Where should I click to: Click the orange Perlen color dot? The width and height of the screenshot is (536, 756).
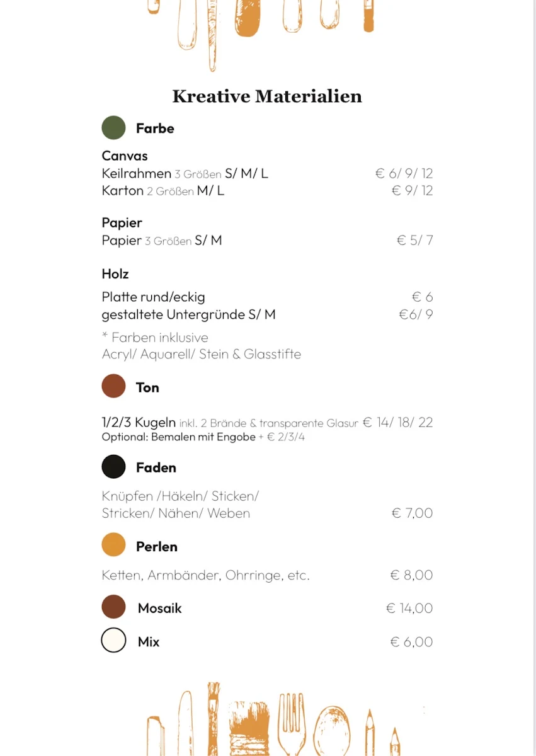[x=113, y=545]
